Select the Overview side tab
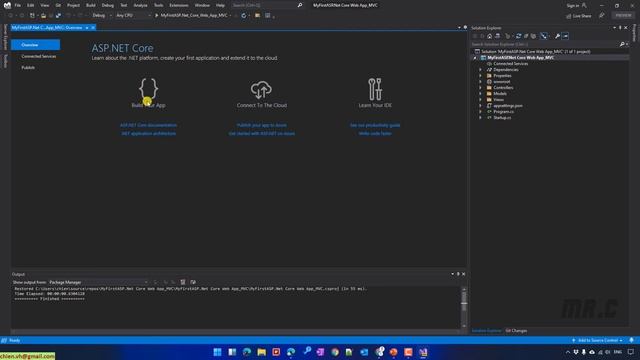The image size is (640, 360). click(36, 45)
